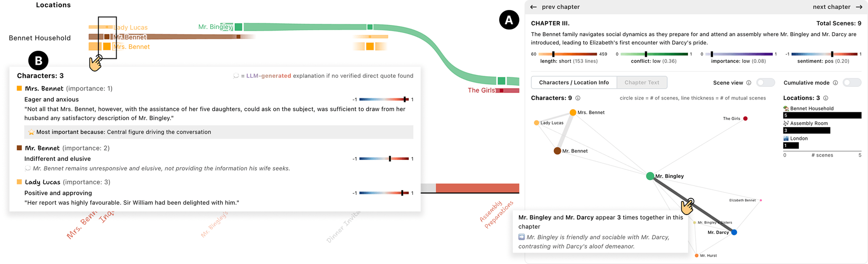Click the Mrs. Bennet orange graph node

tap(573, 112)
